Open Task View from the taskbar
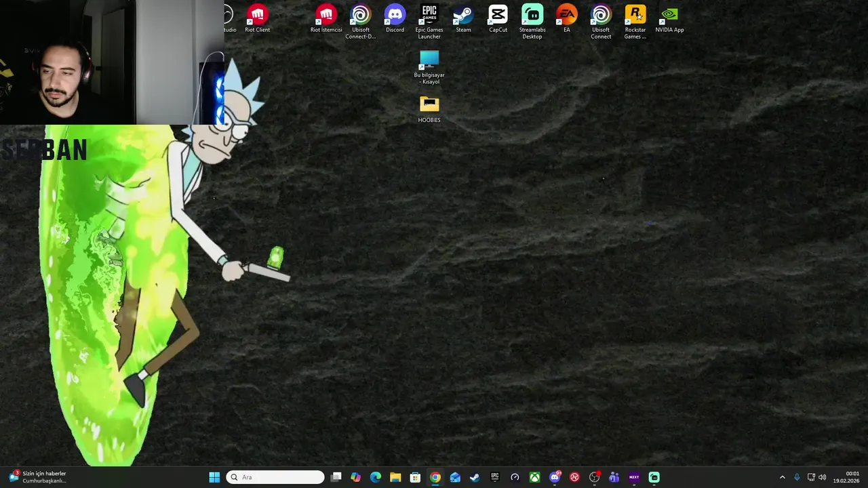The height and width of the screenshot is (488, 868). coord(336,477)
